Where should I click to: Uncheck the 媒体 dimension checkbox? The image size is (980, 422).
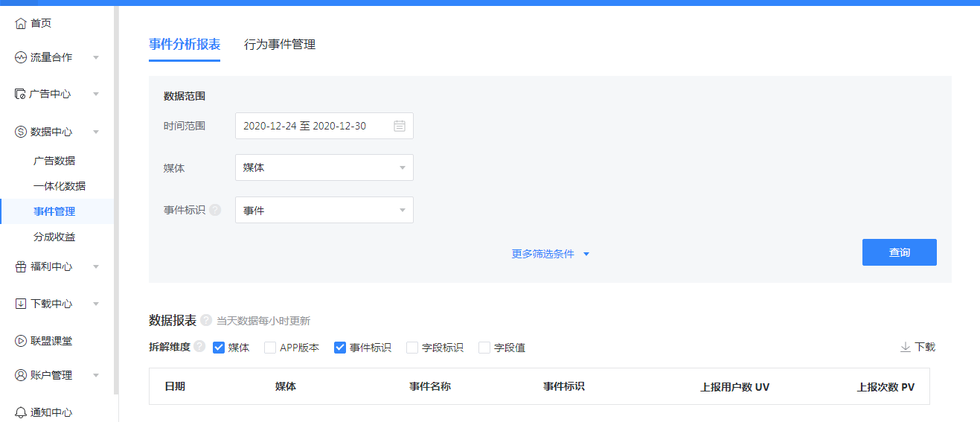[x=219, y=348]
